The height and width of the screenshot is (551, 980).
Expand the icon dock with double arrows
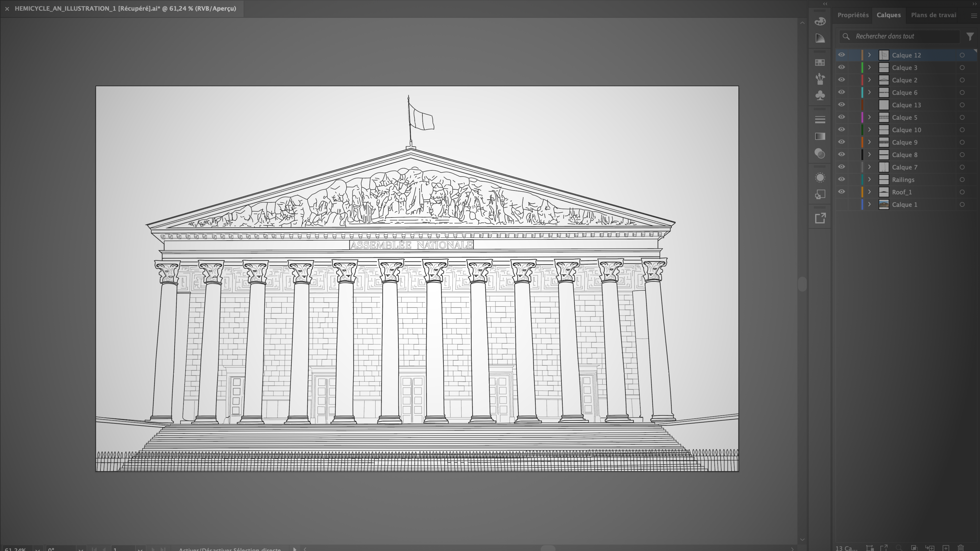(x=825, y=4)
